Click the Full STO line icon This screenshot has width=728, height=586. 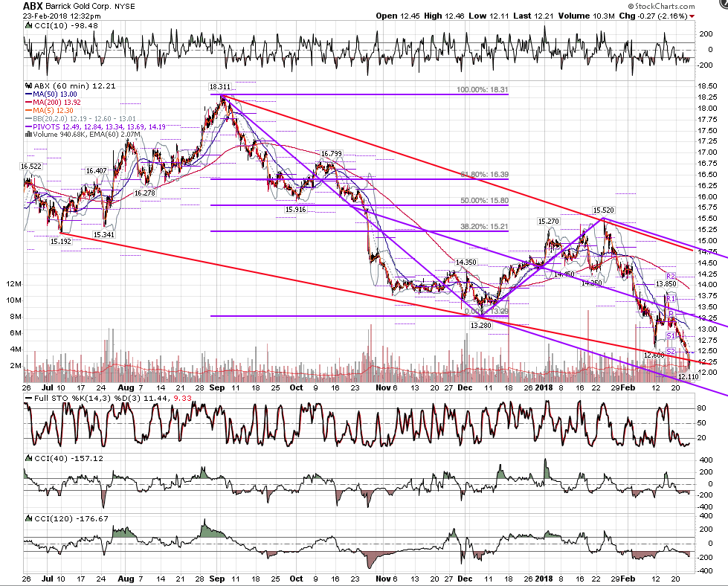click(x=28, y=399)
